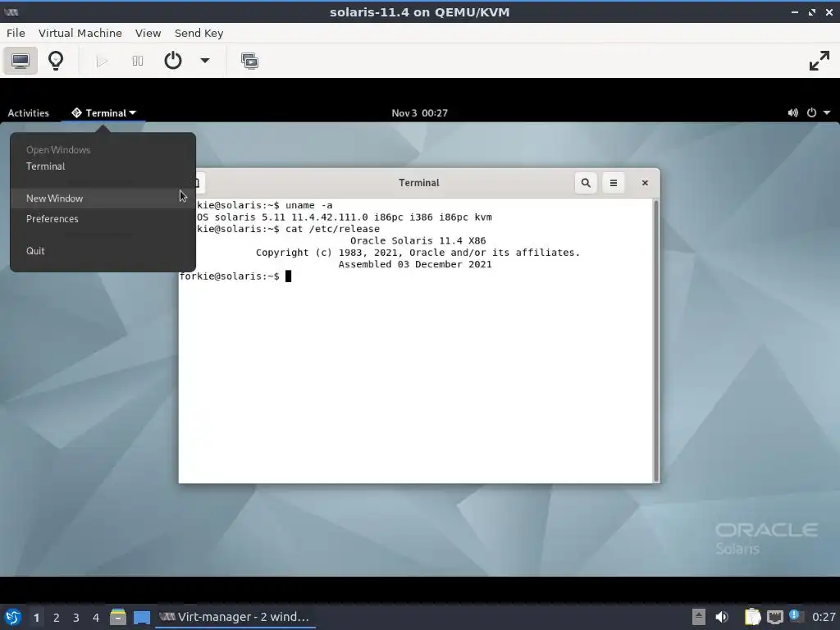Click the 'Assembled 03 December 2021' line

tap(415, 265)
